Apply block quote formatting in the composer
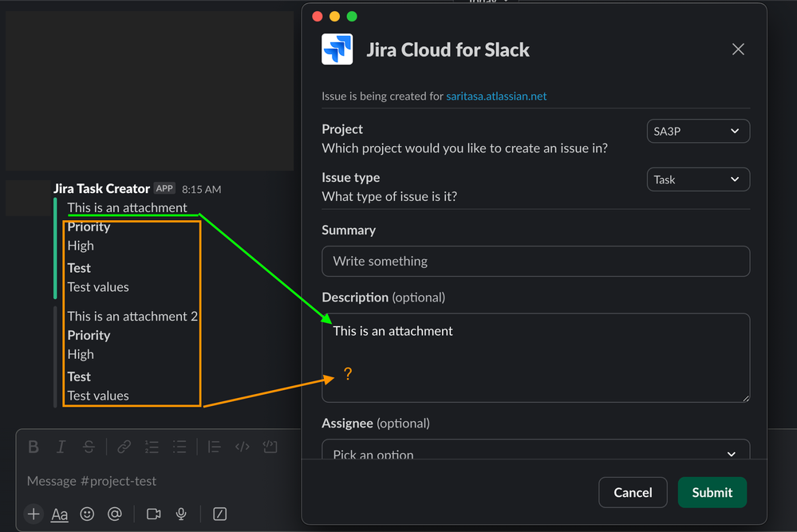 pos(214,447)
